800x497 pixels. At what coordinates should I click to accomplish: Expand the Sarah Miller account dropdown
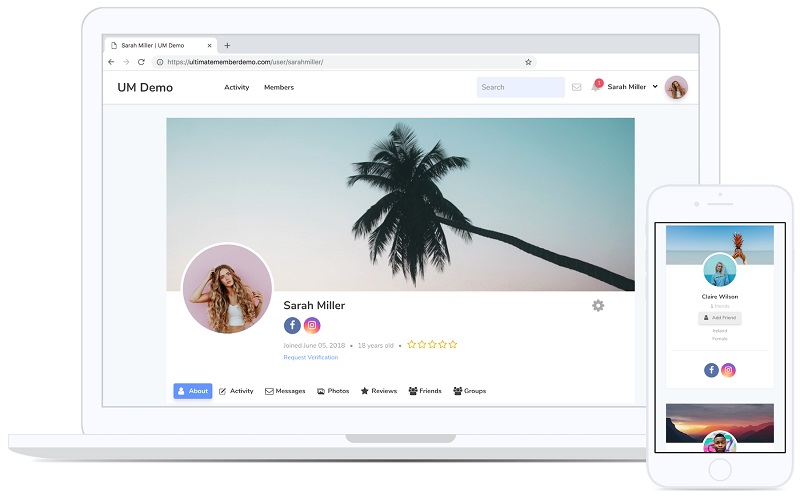pyautogui.click(x=655, y=87)
